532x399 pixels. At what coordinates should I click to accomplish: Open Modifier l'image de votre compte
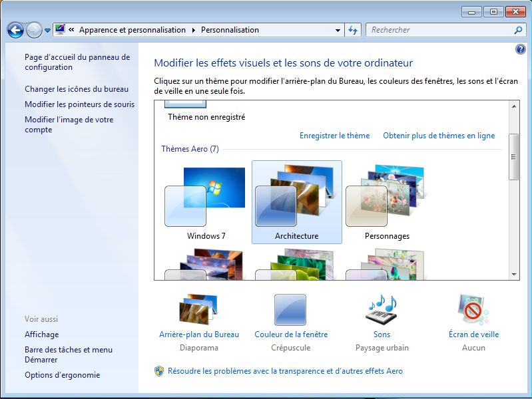(69, 124)
